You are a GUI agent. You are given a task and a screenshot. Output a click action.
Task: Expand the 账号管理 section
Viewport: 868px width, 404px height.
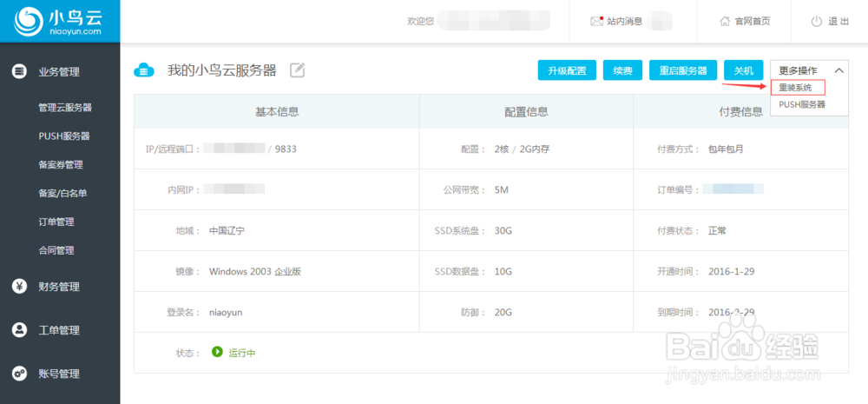pos(60,374)
